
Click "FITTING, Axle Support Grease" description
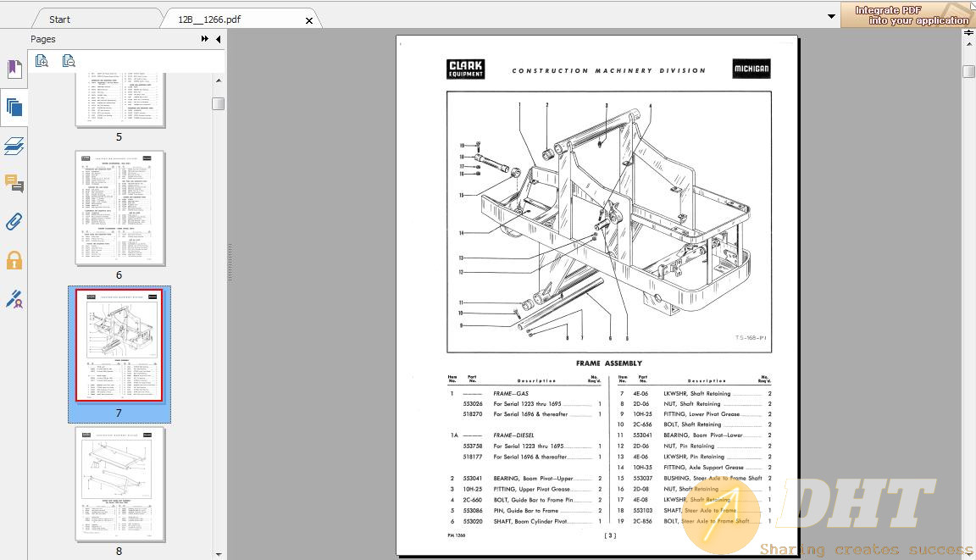(704, 468)
